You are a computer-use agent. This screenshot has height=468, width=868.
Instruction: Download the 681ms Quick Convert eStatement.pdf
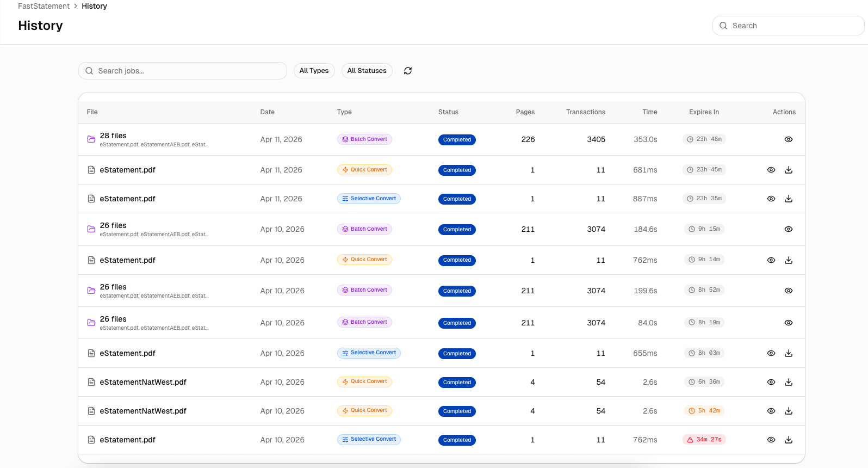(789, 170)
